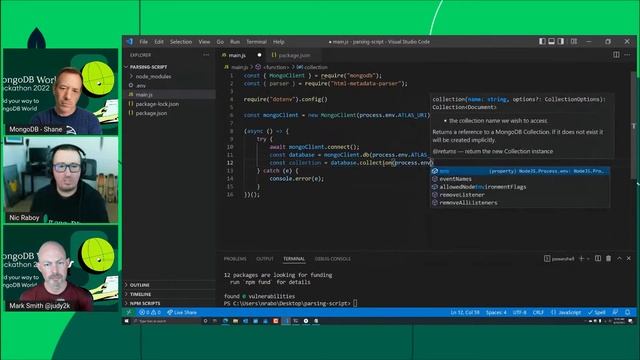The width and height of the screenshot is (640, 360).
Task: Expand the NPM SCRIPTS section
Action: pos(169,303)
